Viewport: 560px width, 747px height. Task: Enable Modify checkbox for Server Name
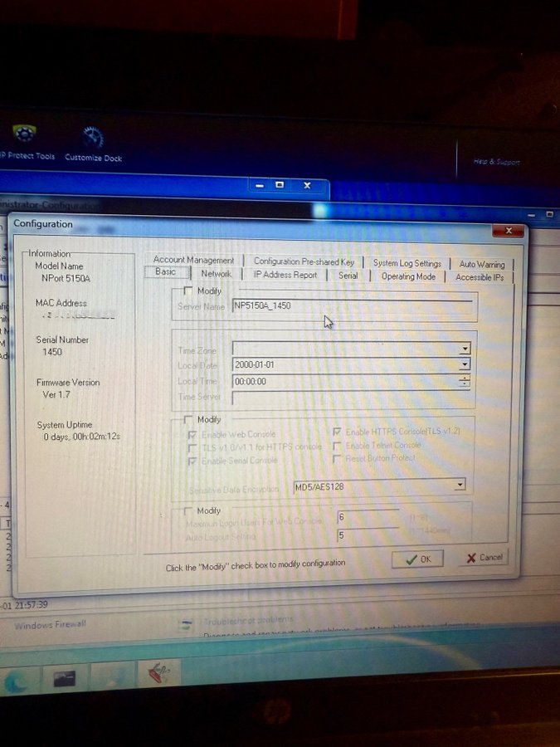click(x=187, y=291)
